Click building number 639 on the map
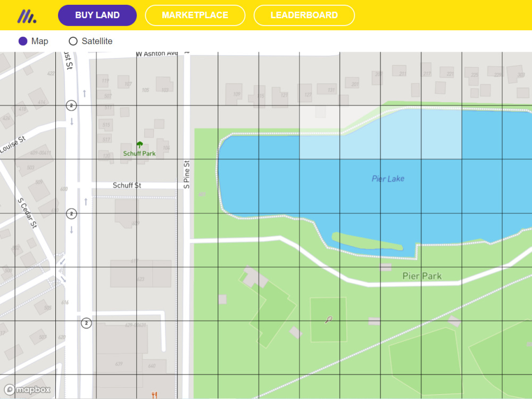This screenshot has height=399, width=532. pyautogui.click(x=119, y=364)
